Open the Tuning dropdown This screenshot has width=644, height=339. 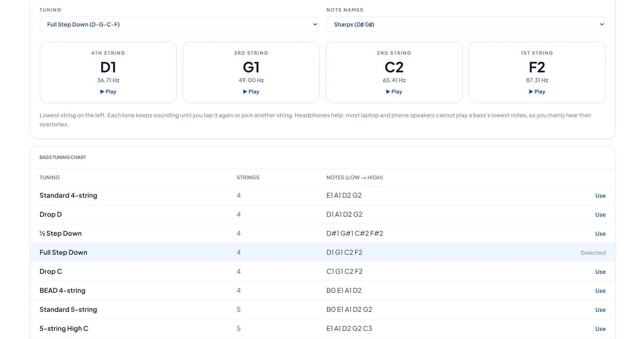(179, 24)
